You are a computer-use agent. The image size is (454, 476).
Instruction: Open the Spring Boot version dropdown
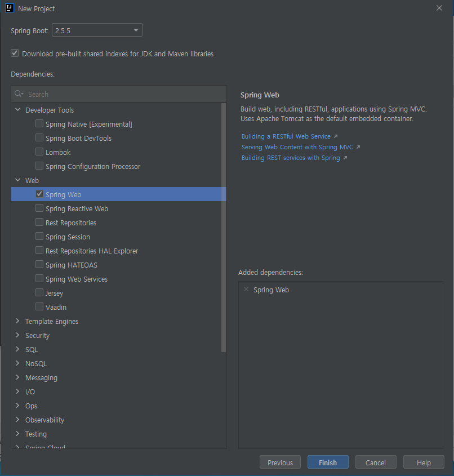pyautogui.click(x=97, y=30)
